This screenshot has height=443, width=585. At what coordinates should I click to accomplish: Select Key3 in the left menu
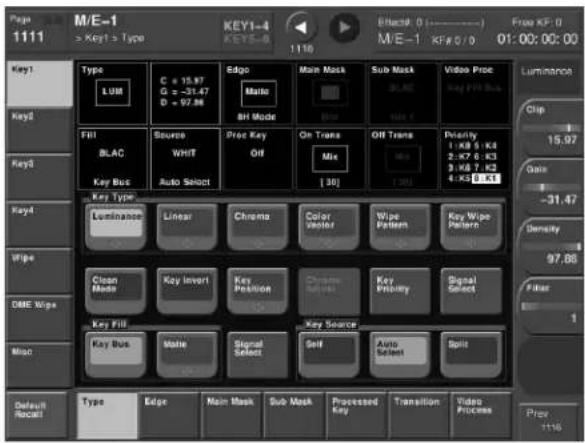40,177
